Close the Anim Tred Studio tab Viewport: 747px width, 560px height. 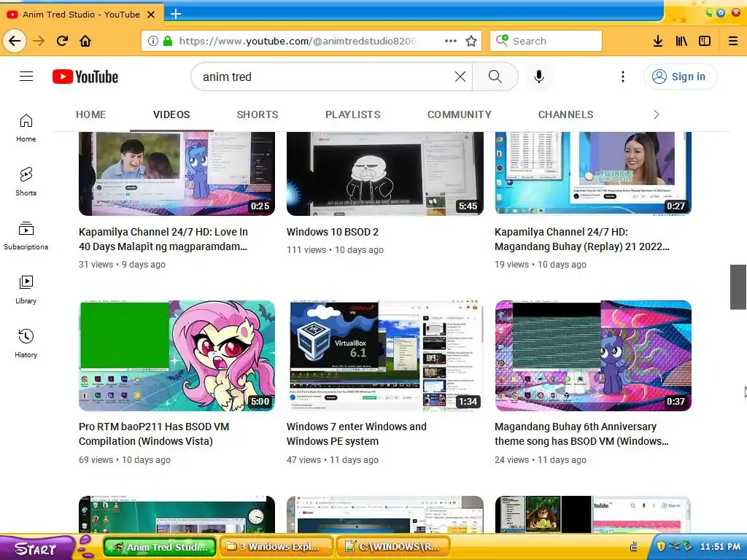click(x=151, y=15)
